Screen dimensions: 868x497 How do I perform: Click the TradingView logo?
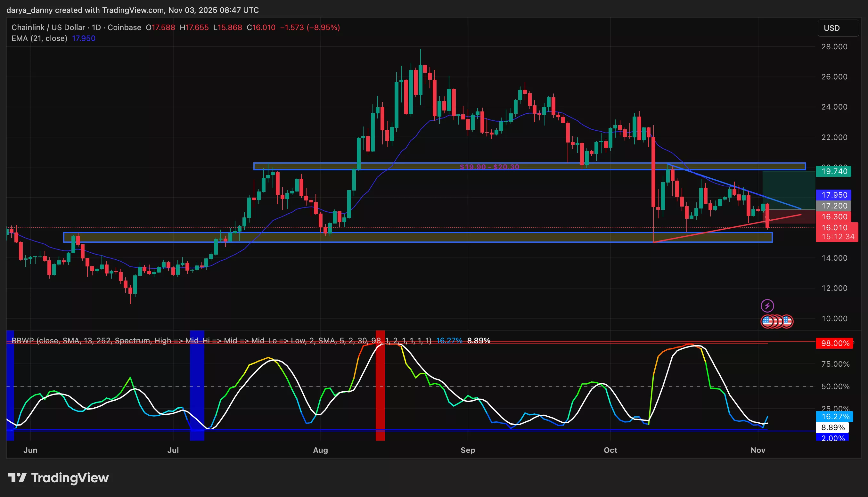tap(57, 478)
